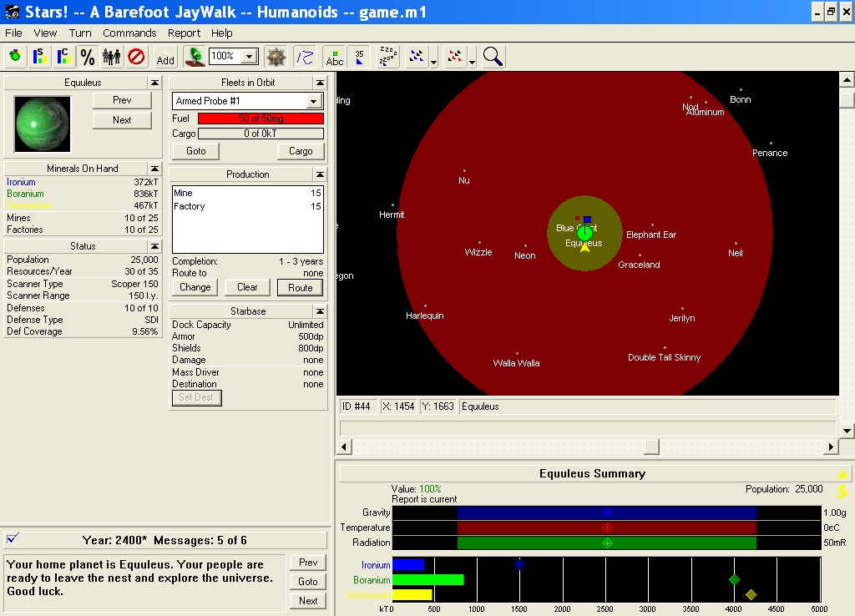The height and width of the screenshot is (616, 855).
Task: Click the magnifying glass find icon
Action: click(493, 57)
